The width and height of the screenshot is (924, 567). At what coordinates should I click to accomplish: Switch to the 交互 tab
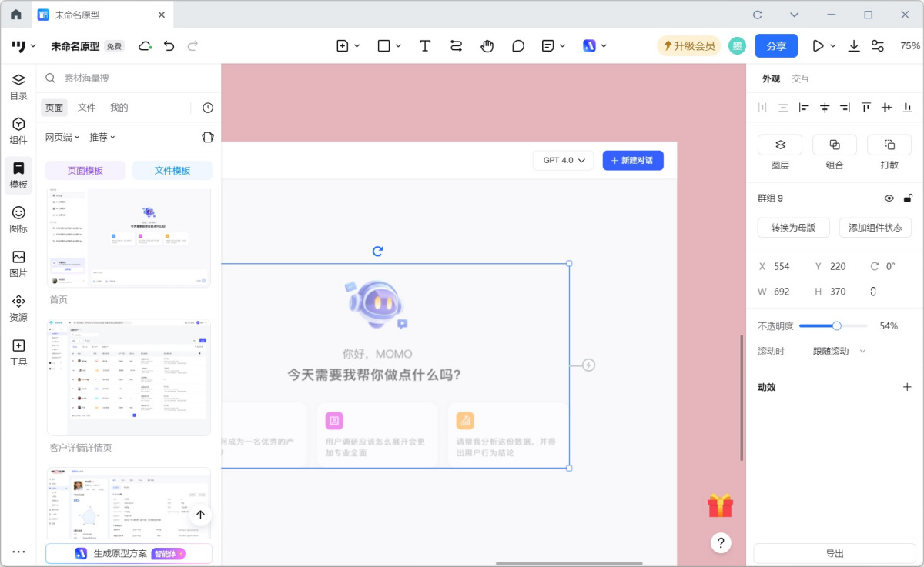click(x=801, y=78)
